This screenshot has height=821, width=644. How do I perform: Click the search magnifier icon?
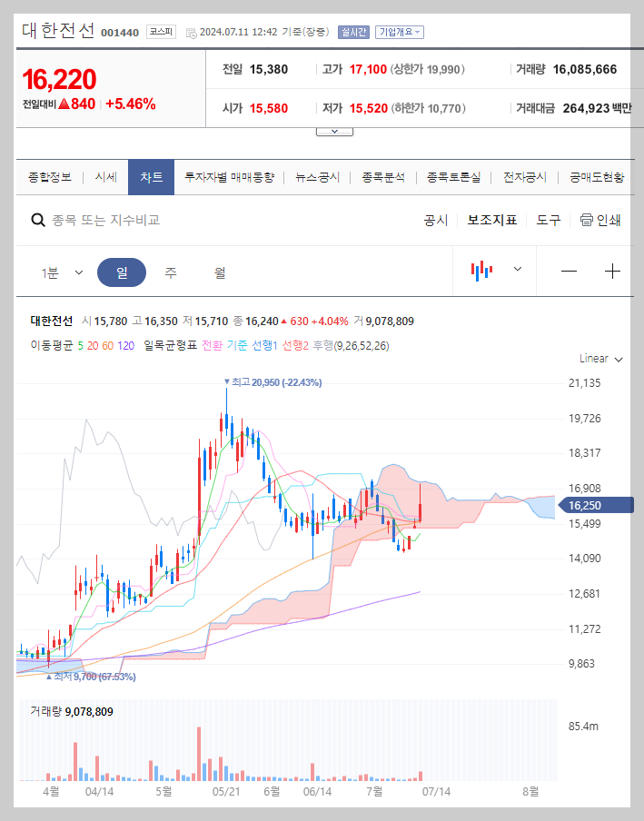coord(37,220)
